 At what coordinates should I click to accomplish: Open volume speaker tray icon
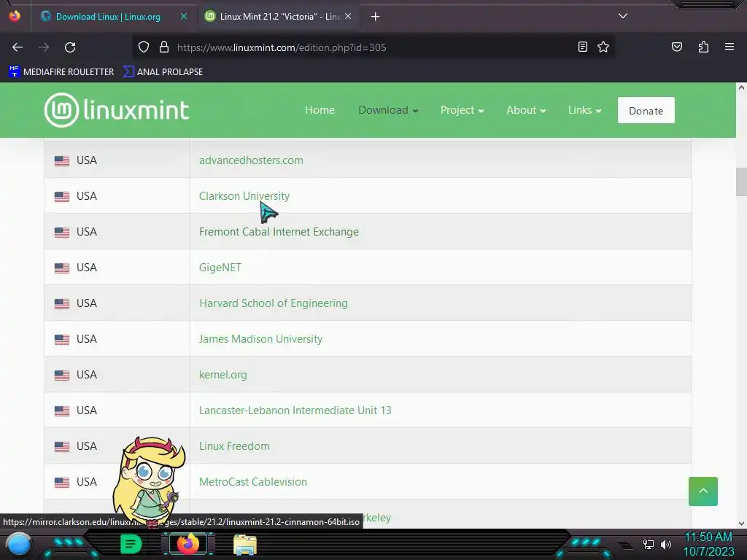pyautogui.click(x=666, y=544)
